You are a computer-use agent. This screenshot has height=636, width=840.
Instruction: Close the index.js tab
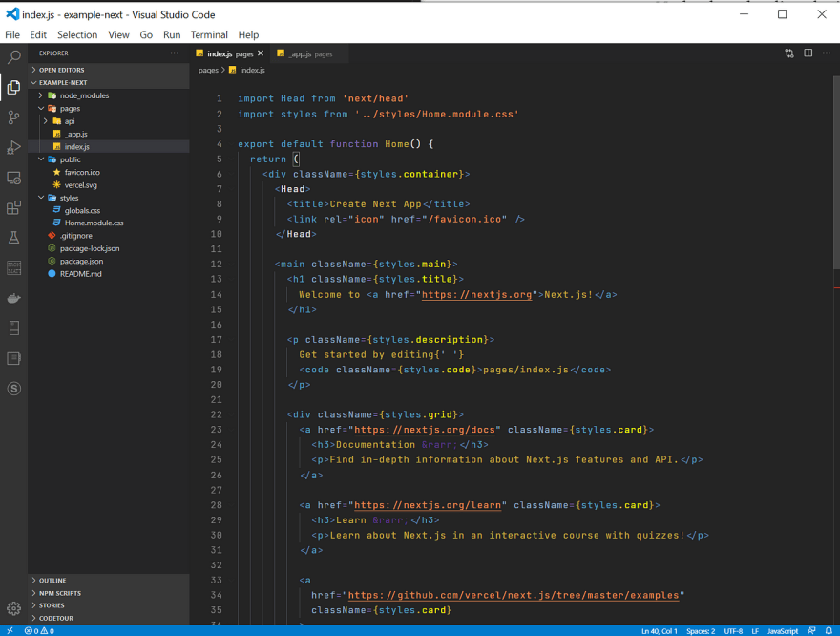point(261,53)
